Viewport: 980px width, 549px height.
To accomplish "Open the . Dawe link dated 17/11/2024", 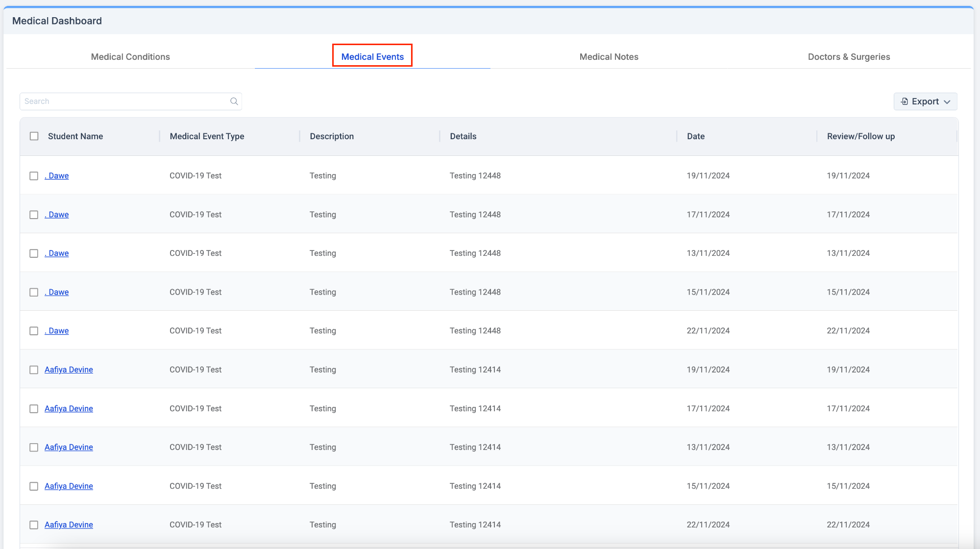I will 57,214.
